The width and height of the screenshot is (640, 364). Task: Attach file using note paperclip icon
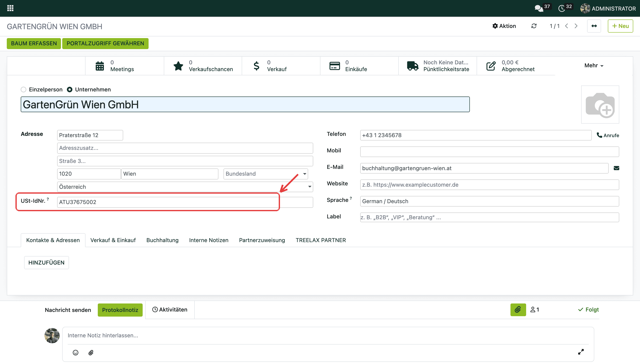tap(91, 353)
